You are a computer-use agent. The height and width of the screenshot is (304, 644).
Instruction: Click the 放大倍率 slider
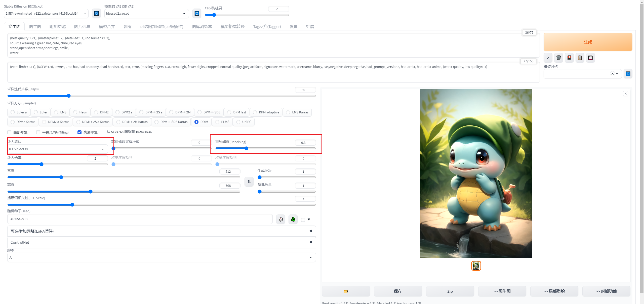pos(57,164)
